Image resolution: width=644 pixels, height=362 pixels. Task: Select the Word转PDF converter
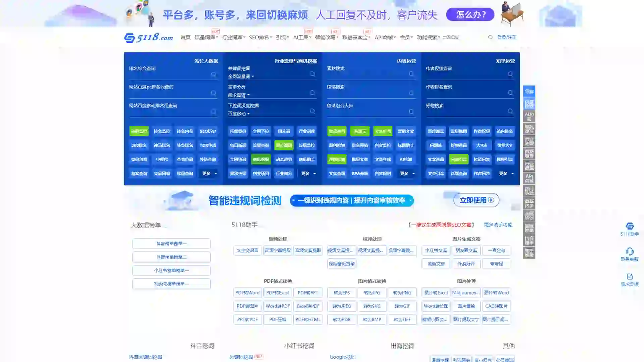278,306
